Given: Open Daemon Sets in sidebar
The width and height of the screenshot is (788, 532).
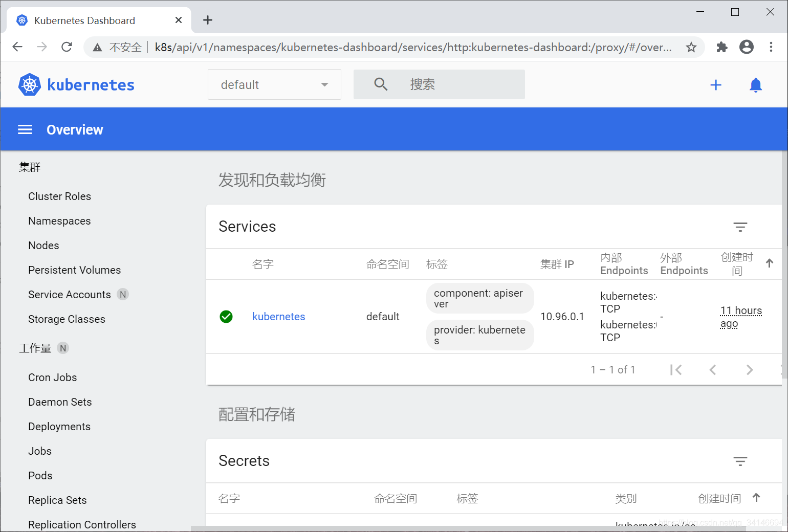Looking at the screenshot, I should [x=60, y=402].
